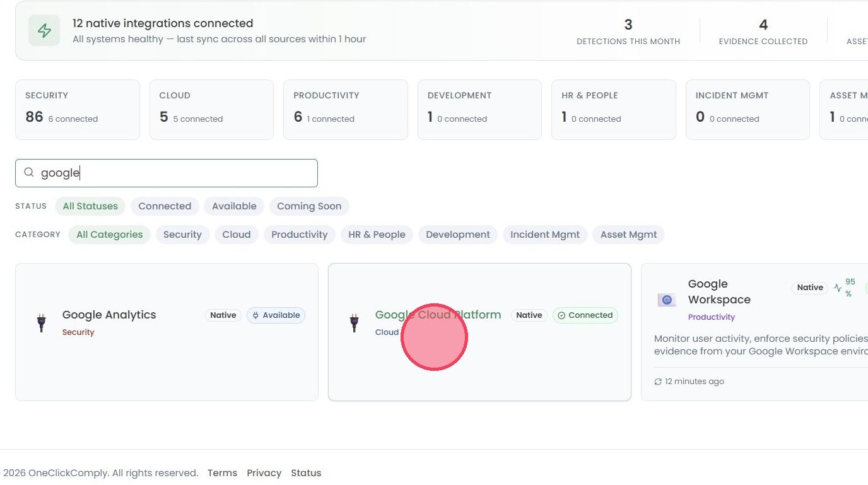This screenshot has height=485, width=868.
Task: Select the All Categories filter
Action: coord(110,235)
